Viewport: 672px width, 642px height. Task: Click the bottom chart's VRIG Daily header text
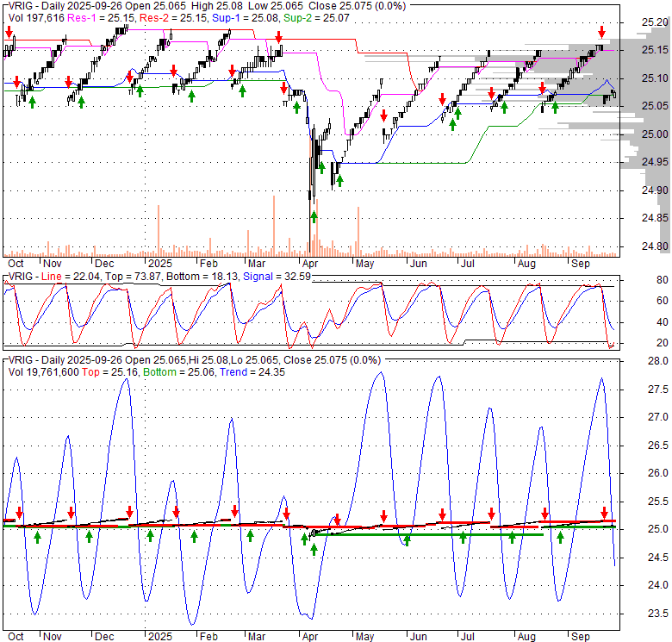[195, 360]
